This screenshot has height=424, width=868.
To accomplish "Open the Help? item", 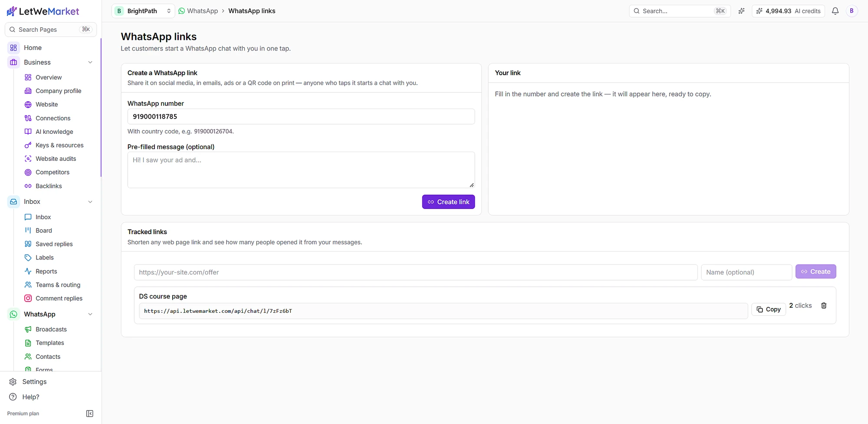I will tap(31, 397).
